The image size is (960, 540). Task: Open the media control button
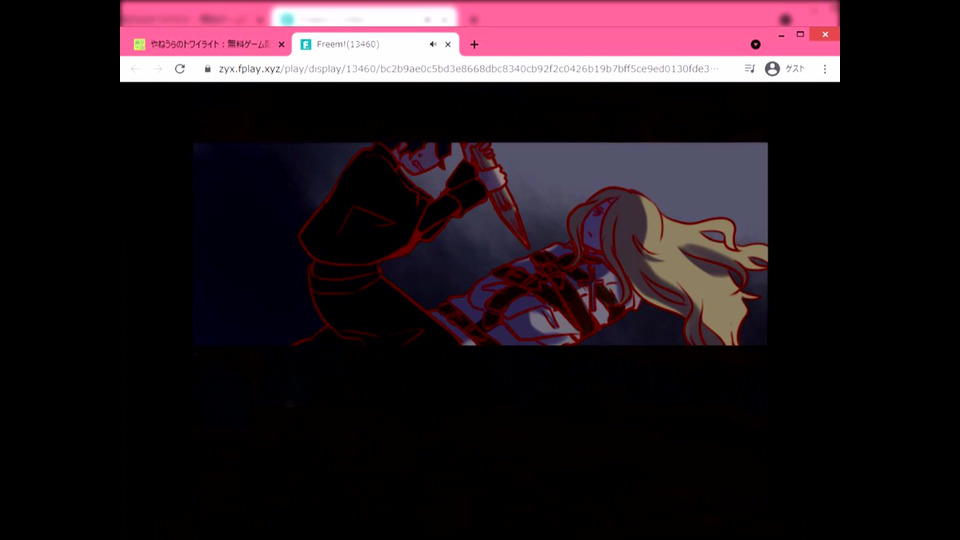(749, 69)
